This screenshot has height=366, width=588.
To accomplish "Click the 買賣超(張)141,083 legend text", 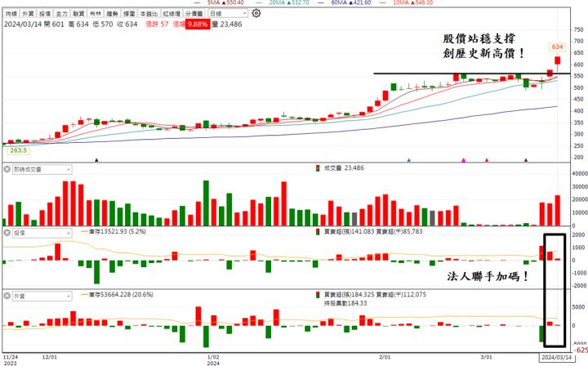I will (350, 232).
